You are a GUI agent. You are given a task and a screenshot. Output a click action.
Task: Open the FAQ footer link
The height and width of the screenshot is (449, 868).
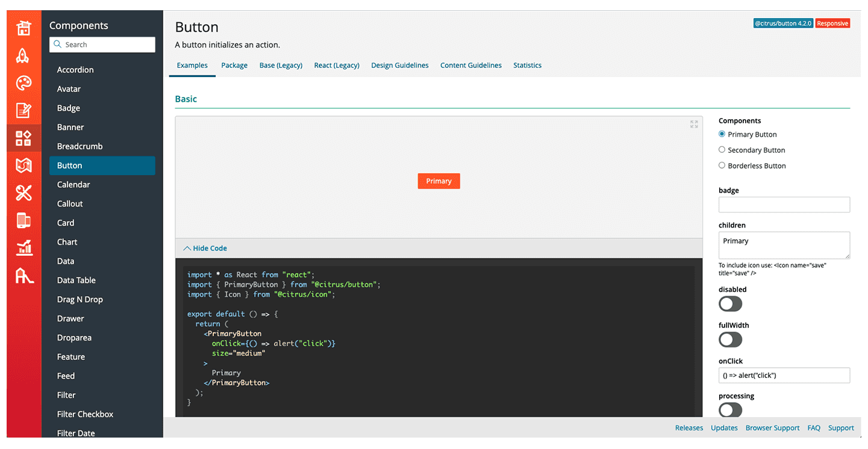coord(814,428)
